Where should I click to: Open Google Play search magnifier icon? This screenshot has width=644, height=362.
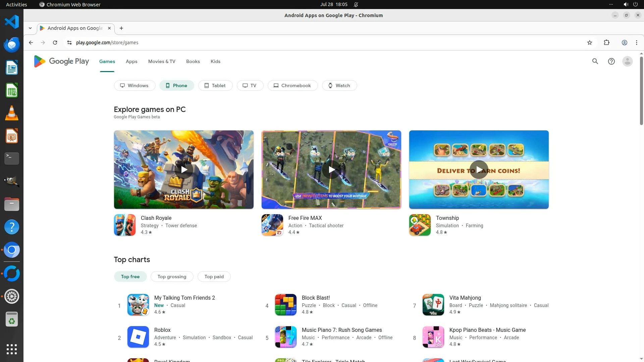[595, 61]
